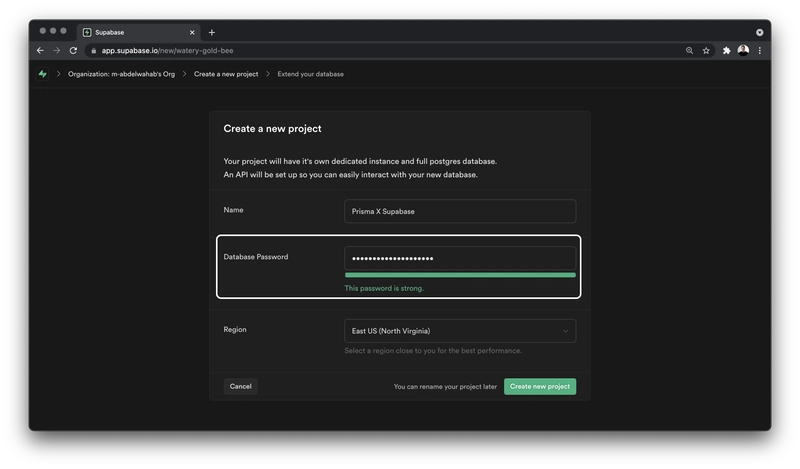Click the Name label
Viewport: 800px width, 469px height.
point(233,210)
